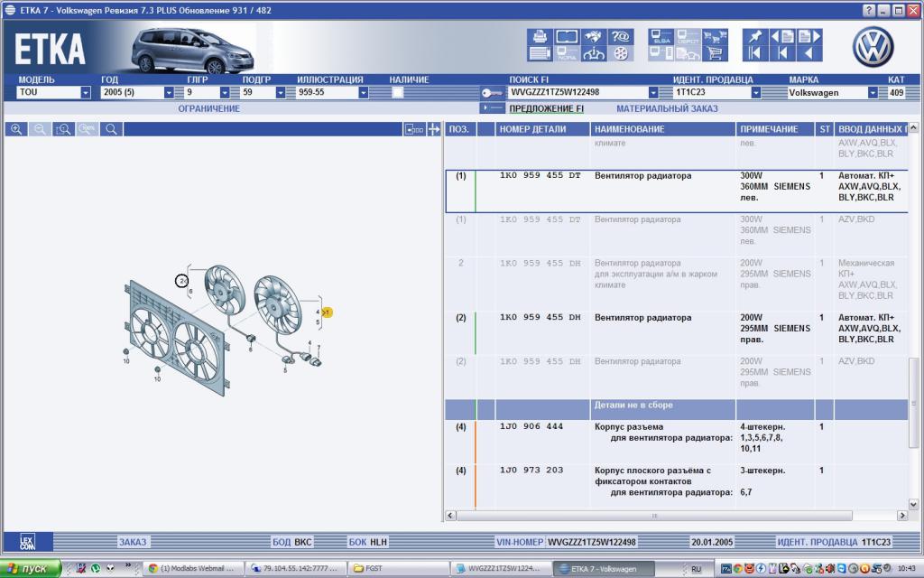This screenshot has height=578, width=924.
Task: Click the wheel rim icon
Action: pos(620,53)
